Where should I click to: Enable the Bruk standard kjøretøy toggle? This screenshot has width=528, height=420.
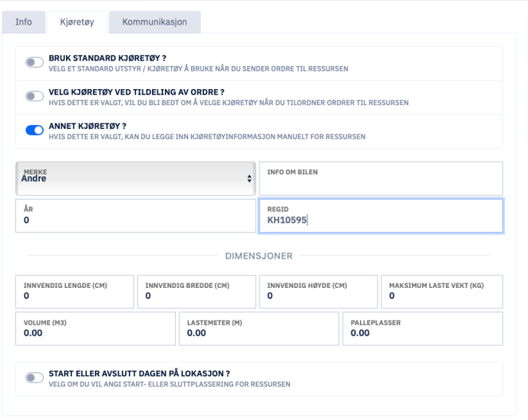(35, 62)
